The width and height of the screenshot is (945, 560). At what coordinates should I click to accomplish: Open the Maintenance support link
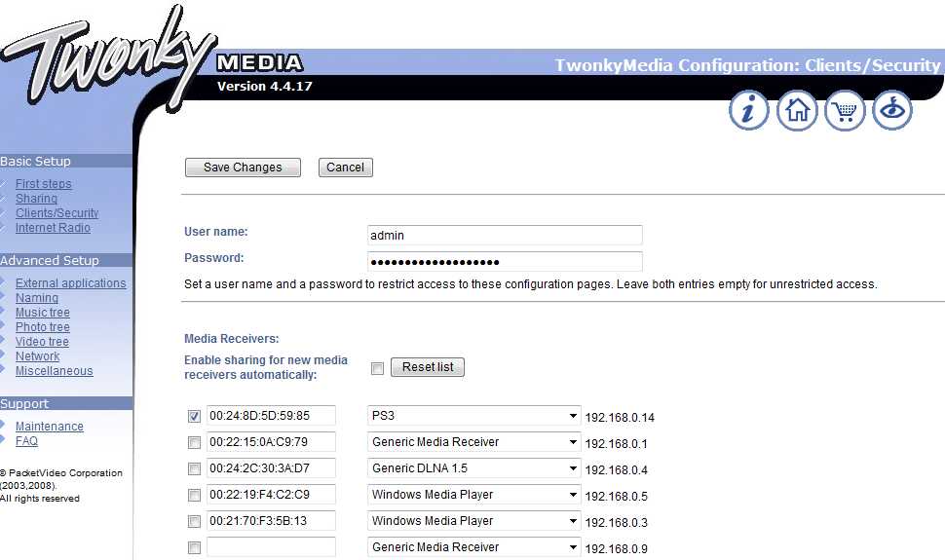click(x=50, y=427)
